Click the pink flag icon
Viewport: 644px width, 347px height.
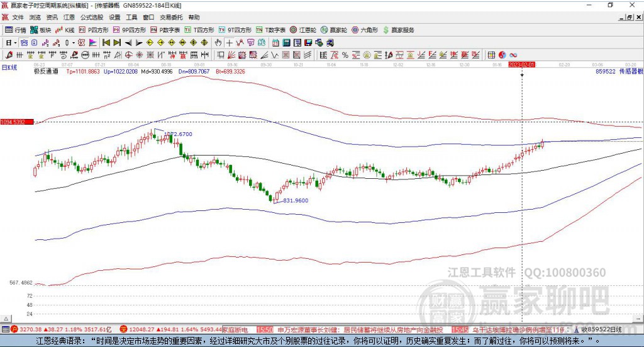[x=93, y=43]
